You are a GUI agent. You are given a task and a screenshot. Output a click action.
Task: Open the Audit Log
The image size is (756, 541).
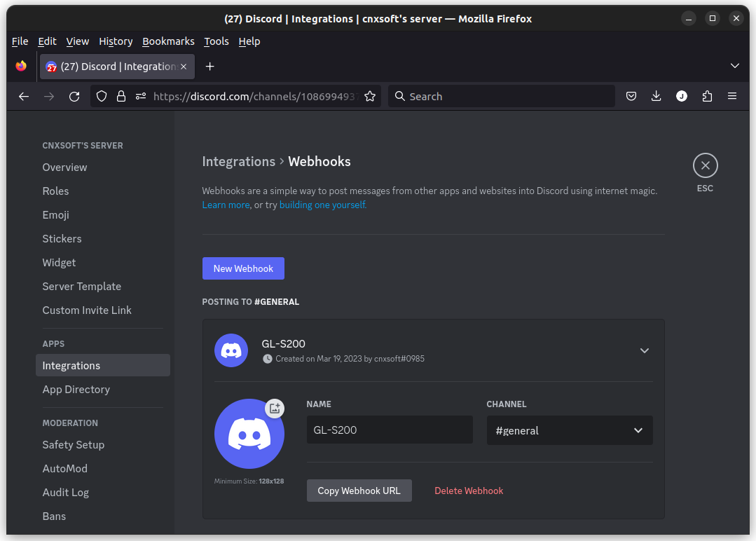pyautogui.click(x=66, y=493)
